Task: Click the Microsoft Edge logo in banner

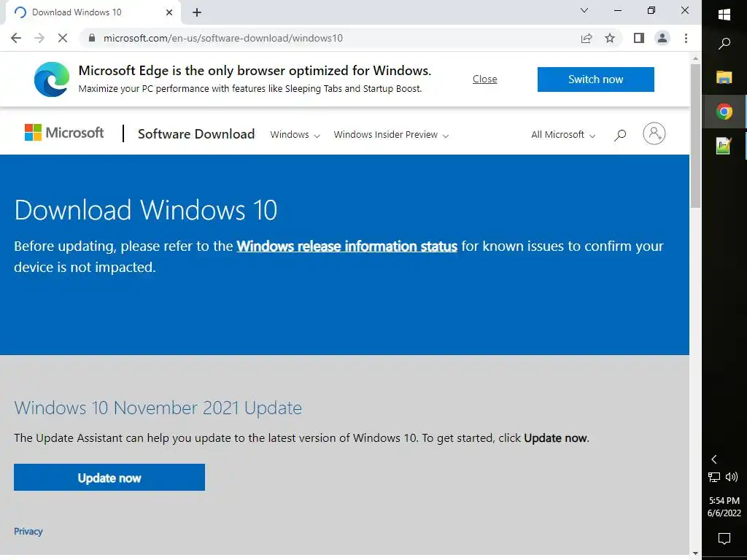Action: click(52, 79)
